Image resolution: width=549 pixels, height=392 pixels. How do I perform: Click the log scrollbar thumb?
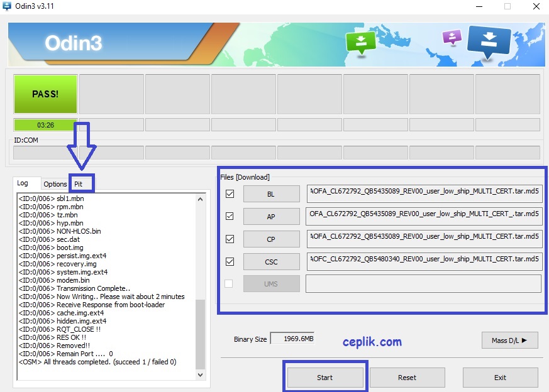(200, 334)
